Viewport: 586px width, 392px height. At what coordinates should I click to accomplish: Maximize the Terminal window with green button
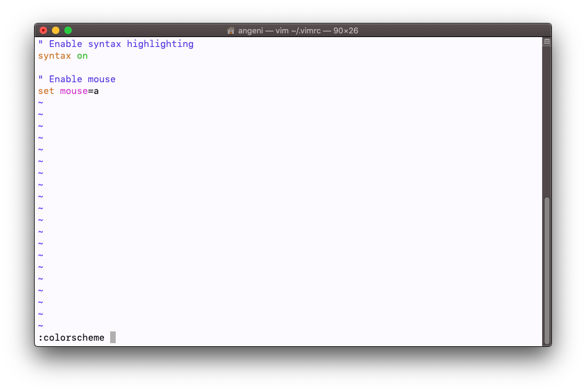pos(68,30)
